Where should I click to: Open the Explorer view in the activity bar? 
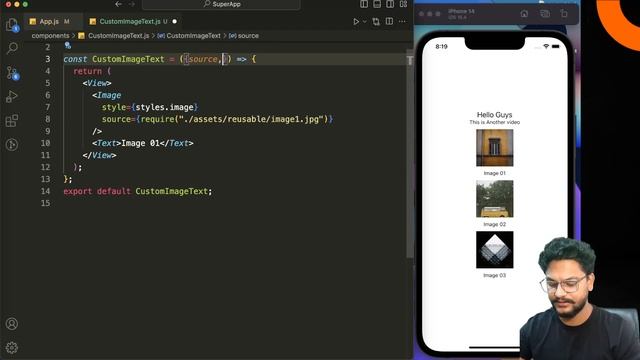coord(12,25)
